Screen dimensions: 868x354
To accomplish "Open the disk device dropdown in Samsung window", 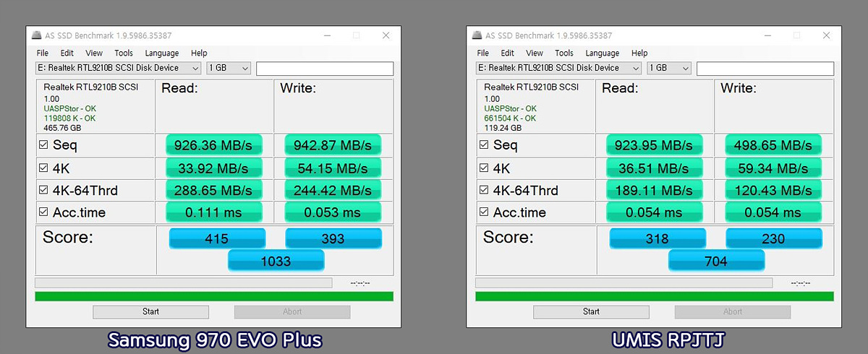I will click(x=119, y=68).
